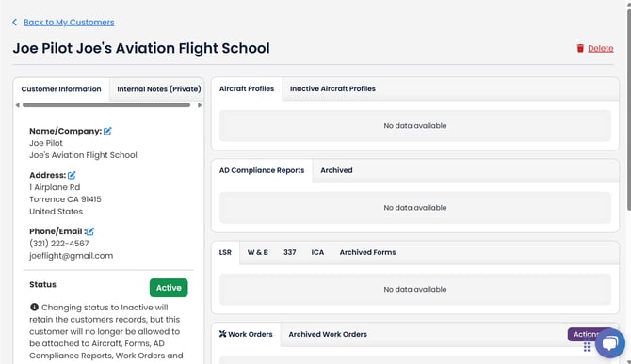Click the info icon under Status

[34, 307]
